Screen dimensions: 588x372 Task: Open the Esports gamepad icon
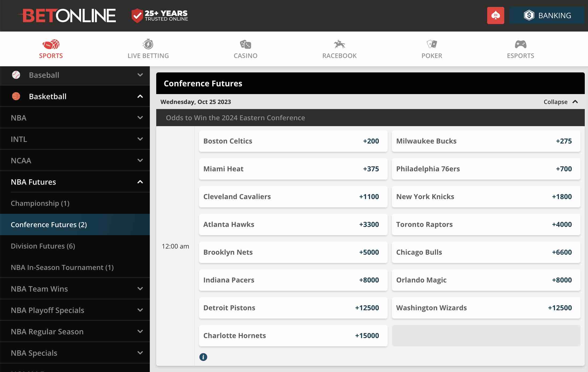click(x=520, y=44)
